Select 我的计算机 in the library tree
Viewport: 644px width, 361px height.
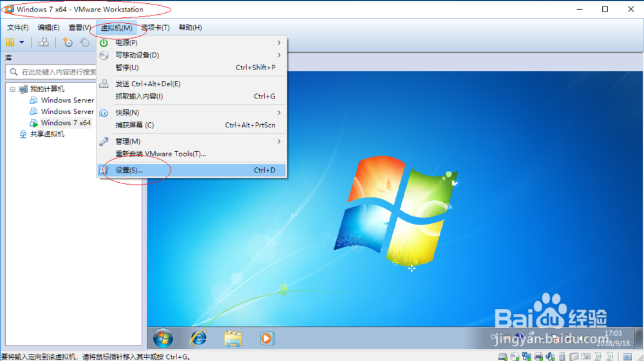pyautogui.click(x=47, y=89)
